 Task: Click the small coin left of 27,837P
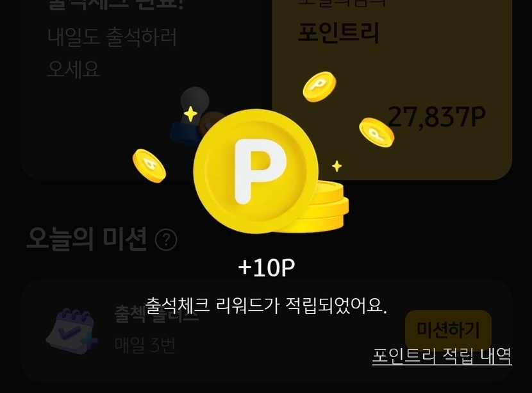click(377, 132)
